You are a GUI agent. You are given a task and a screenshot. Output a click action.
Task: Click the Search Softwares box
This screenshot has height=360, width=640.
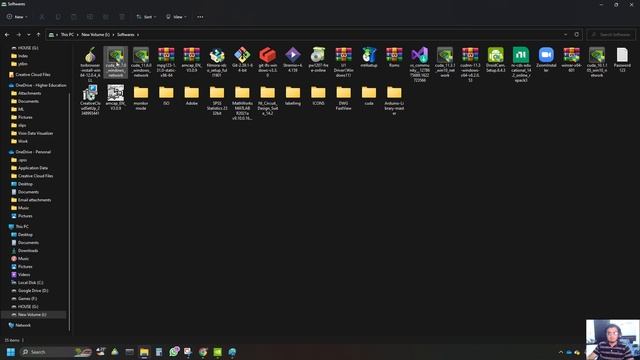611,35
